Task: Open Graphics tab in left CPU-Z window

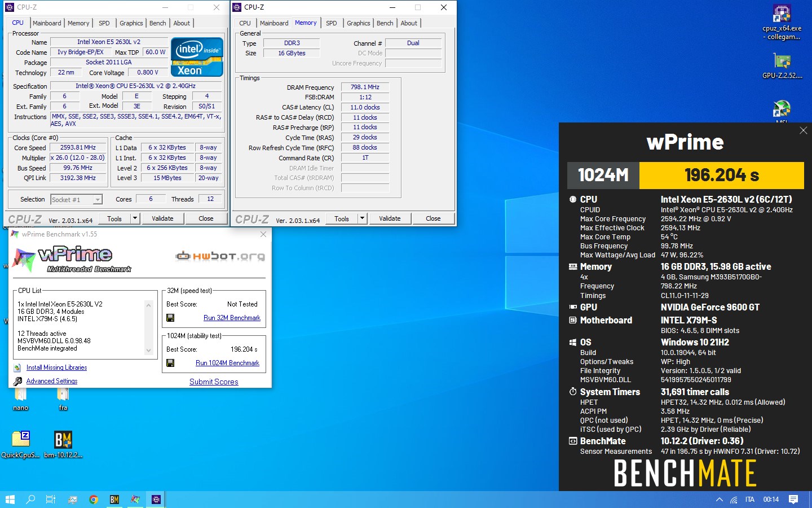Action: [131, 23]
